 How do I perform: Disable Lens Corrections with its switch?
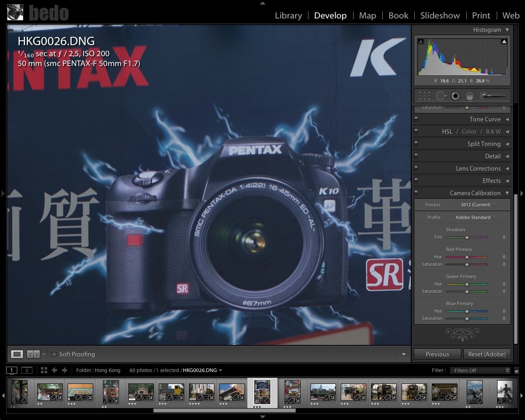click(x=416, y=168)
